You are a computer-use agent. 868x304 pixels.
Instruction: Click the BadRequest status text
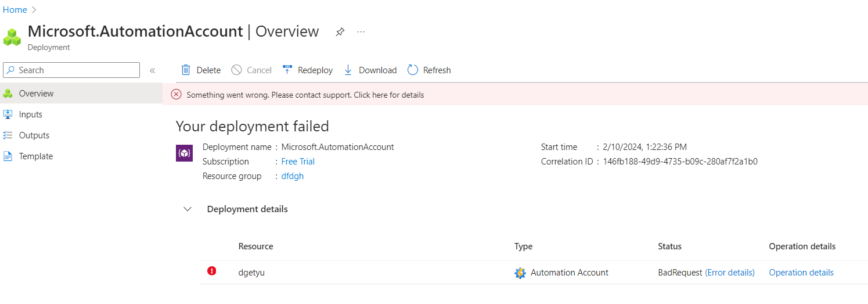click(680, 273)
